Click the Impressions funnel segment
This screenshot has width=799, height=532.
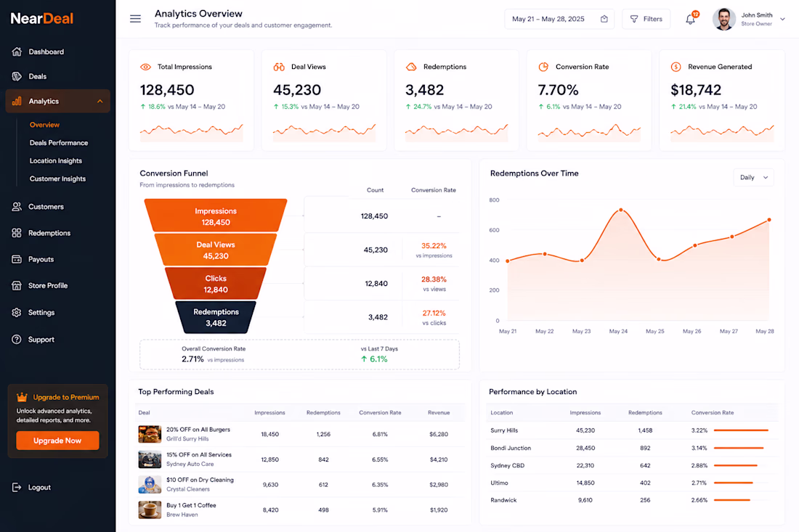[216, 216]
